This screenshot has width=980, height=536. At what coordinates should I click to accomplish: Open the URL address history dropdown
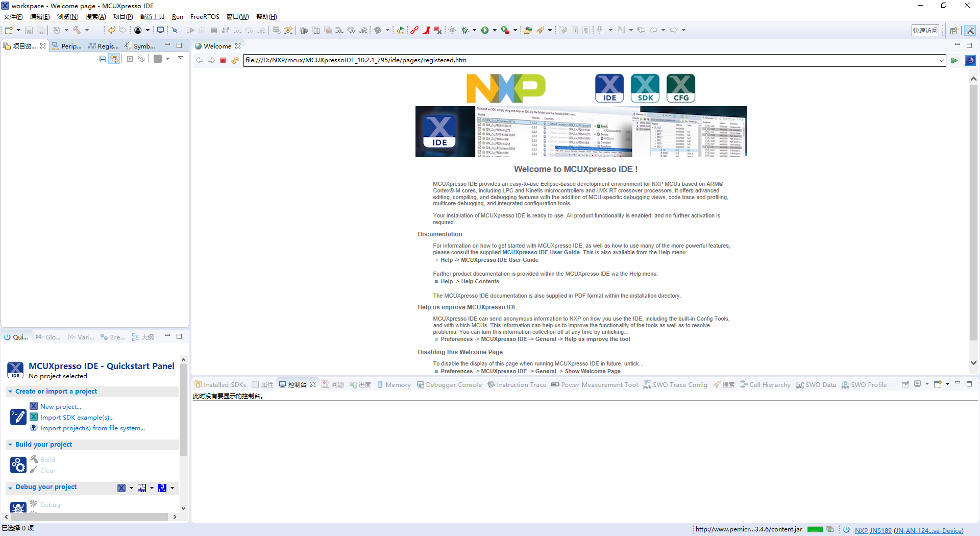[x=941, y=60]
